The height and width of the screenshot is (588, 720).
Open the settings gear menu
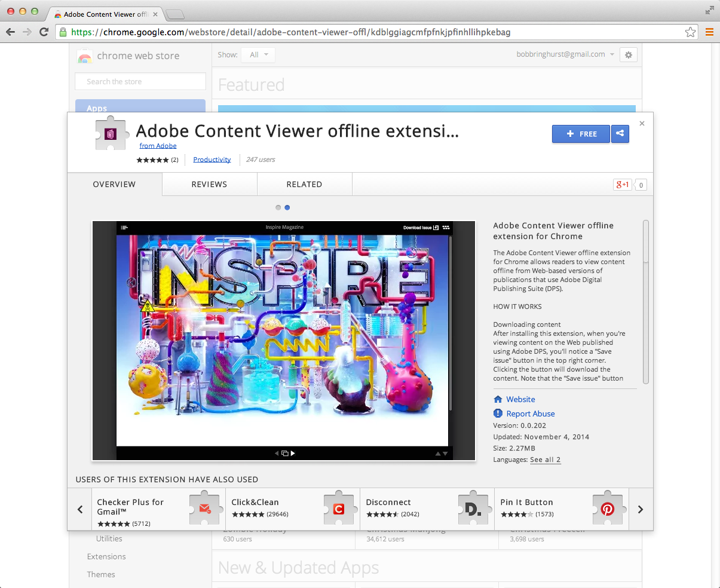coord(628,55)
